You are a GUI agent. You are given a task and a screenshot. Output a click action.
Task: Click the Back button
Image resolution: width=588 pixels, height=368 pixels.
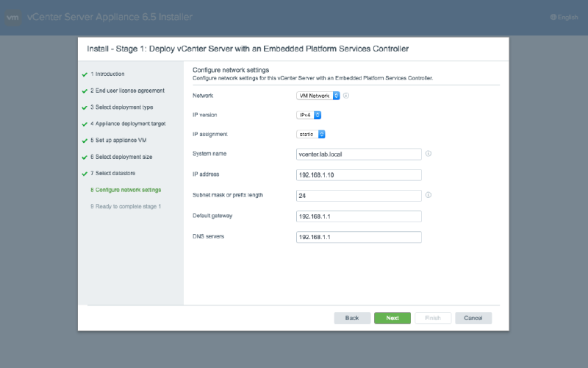352,318
